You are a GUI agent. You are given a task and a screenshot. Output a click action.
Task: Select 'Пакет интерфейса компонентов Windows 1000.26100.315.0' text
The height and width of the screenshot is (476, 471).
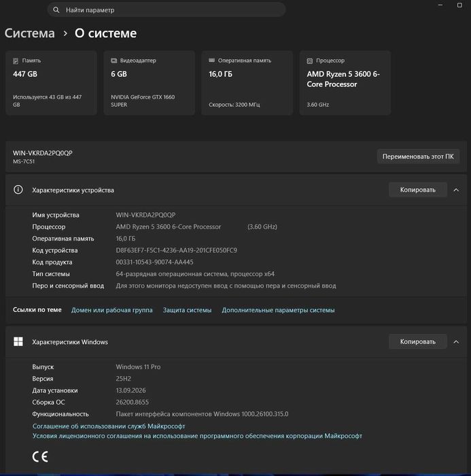202,414
